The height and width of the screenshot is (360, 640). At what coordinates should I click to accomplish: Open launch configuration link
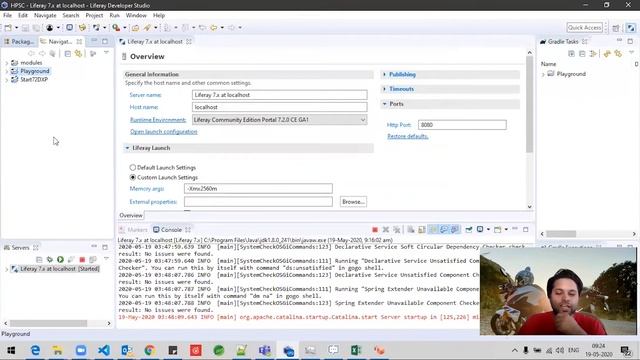[x=164, y=131]
